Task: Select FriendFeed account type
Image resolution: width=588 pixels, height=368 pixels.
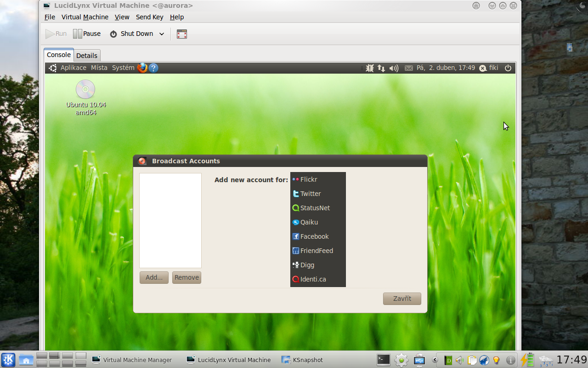Action: point(318,251)
